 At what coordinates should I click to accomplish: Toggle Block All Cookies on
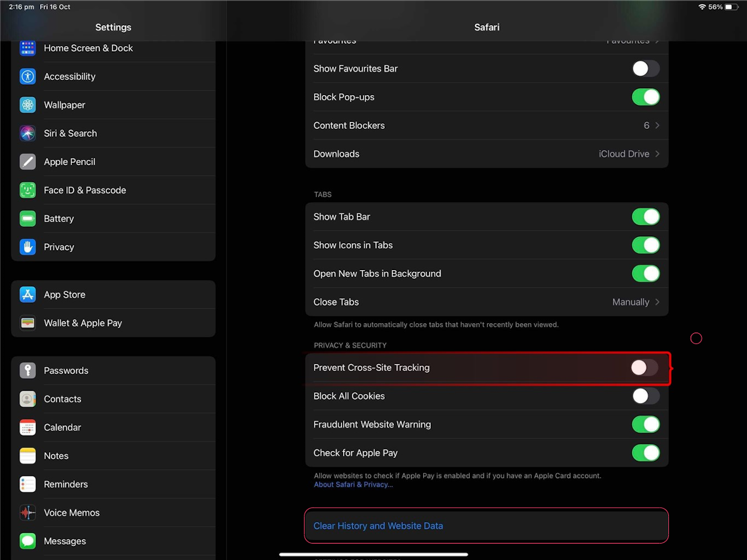point(645,396)
